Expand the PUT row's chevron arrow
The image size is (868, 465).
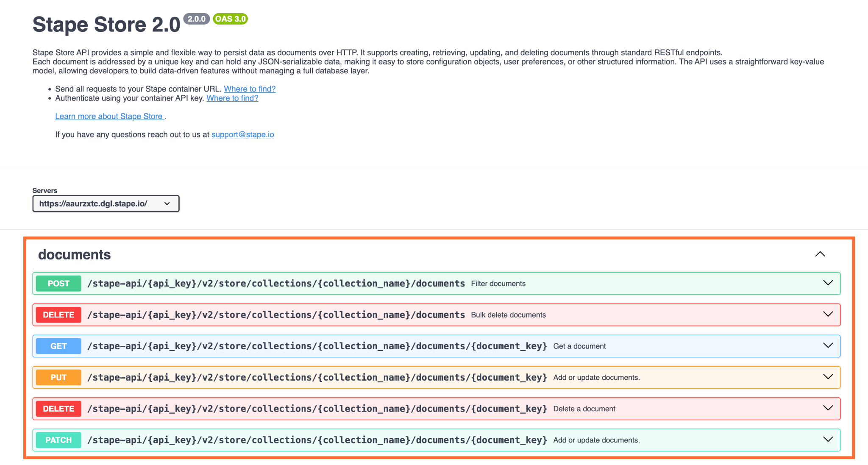828,377
